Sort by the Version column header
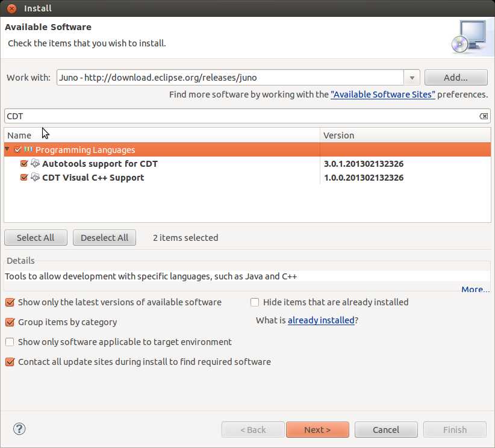 click(405, 135)
